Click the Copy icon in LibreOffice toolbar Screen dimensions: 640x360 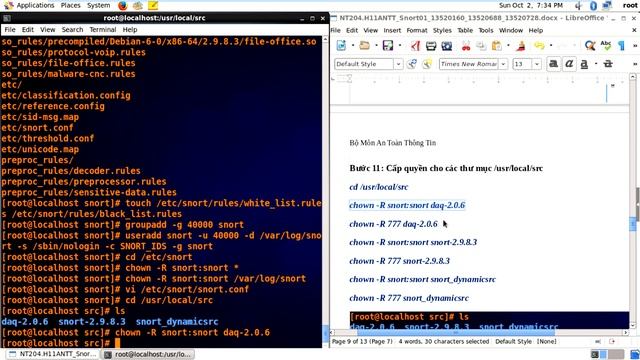(481, 46)
